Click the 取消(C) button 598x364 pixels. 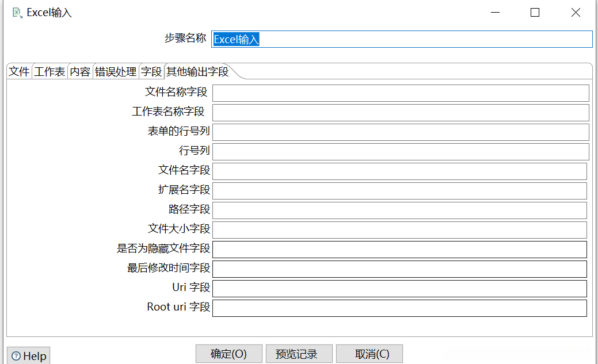click(369, 354)
